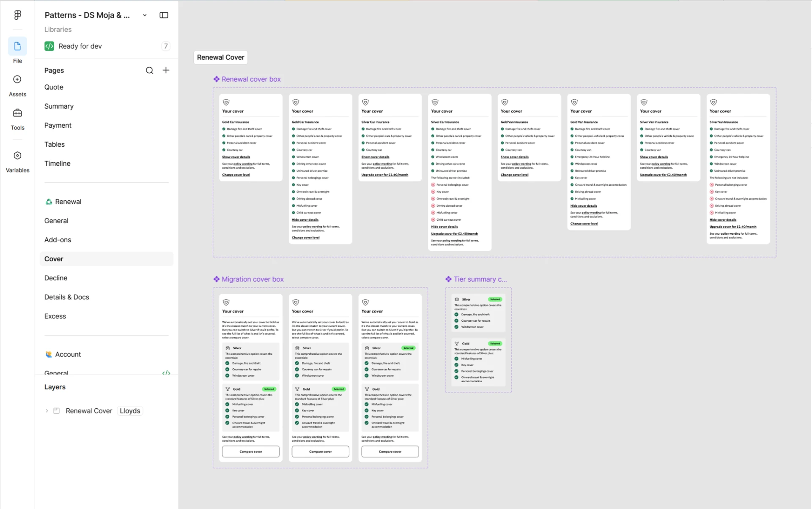Select the Account section page
Viewport: 812px width, 509px height.
63,354
